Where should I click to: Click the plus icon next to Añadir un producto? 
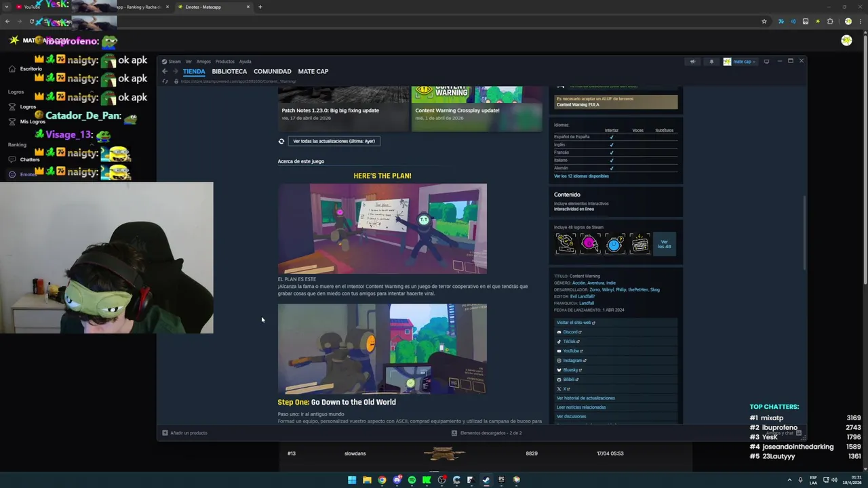[x=165, y=433]
